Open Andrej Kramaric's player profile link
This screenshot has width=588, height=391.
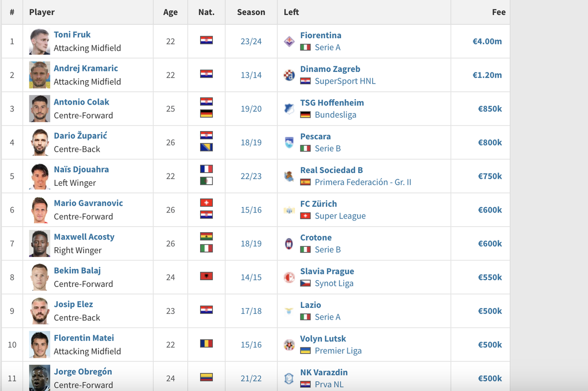click(86, 68)
